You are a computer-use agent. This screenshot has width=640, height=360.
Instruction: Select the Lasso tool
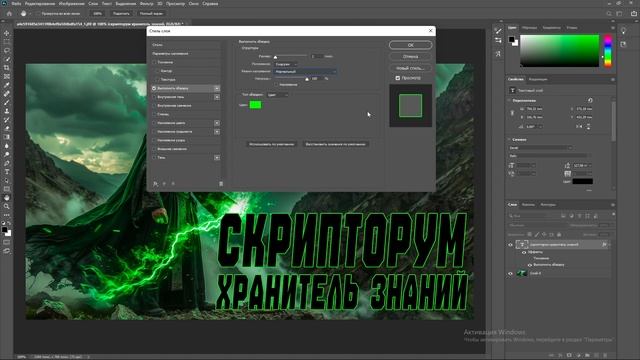pos(7,51)
